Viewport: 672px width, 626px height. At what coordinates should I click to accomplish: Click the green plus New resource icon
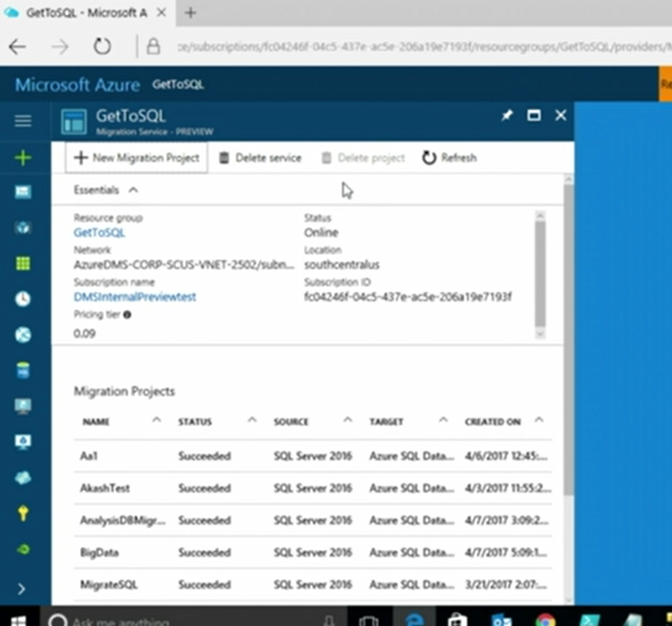(x=23, y=158)
